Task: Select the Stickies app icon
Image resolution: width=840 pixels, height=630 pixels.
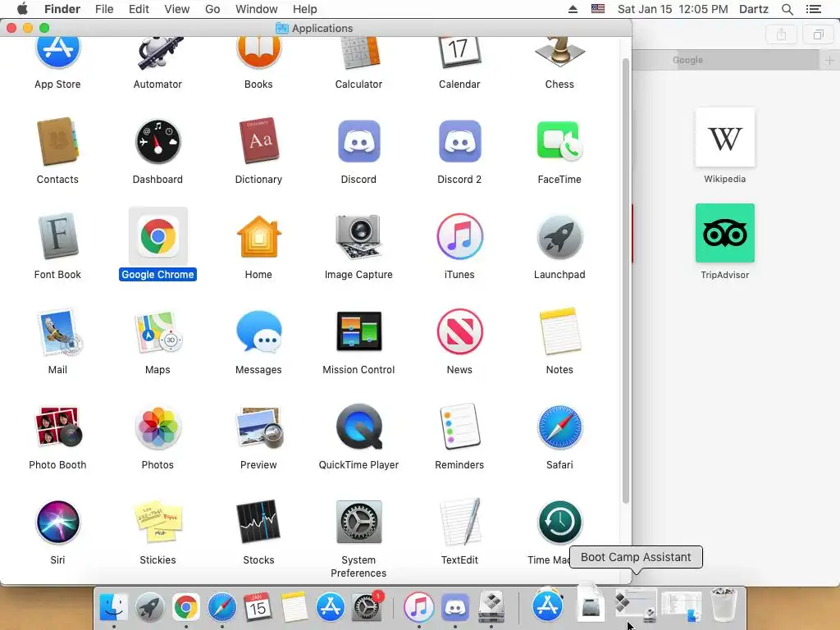Action: [158, 522]
